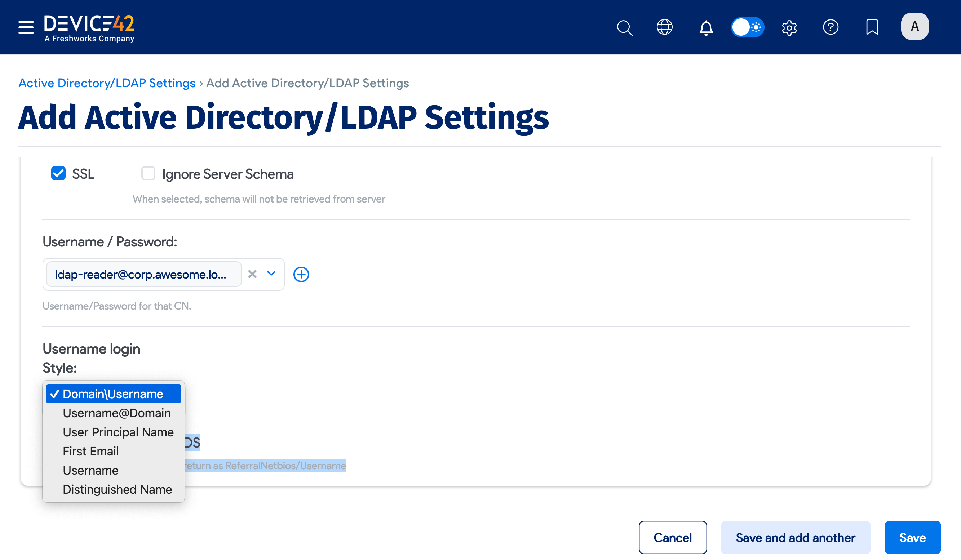Open the language globe selector
The image size is (961, 560).
tap(665, 27)
